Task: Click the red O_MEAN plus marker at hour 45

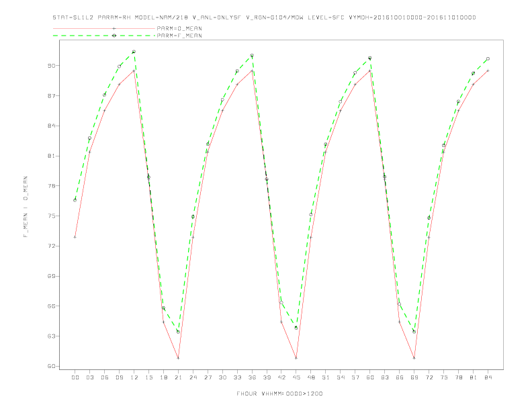Action: 296,358
